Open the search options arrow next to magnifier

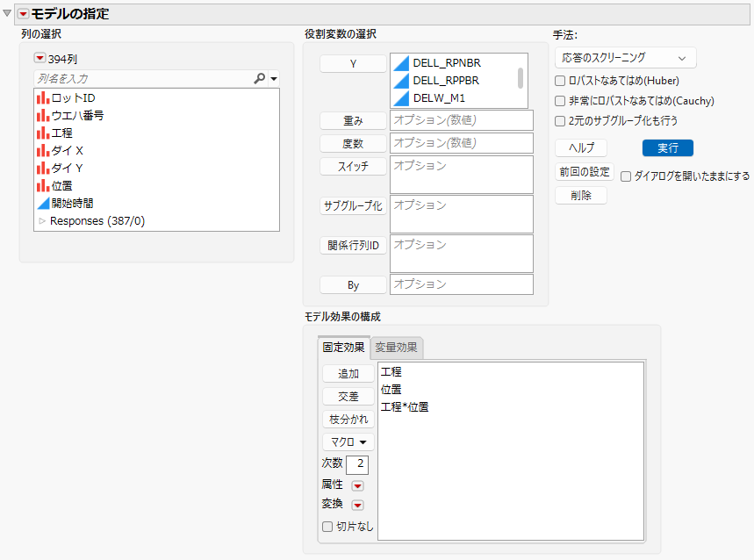274,79
